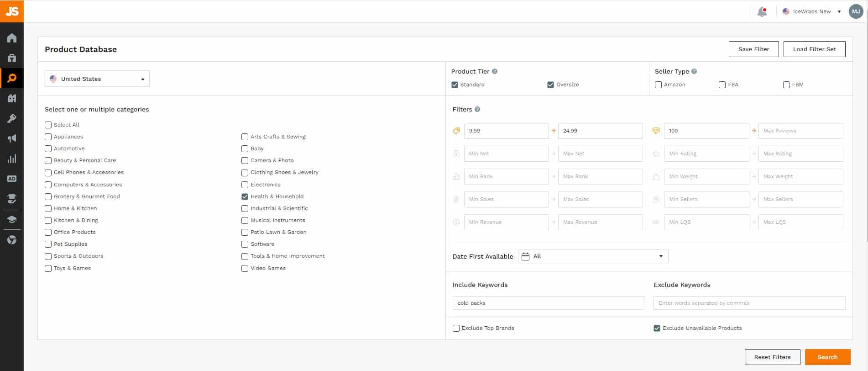This screenshot has width=868, height=371.
Task: Tick the Select All categories checkbox
Action: tap(48, 125)
